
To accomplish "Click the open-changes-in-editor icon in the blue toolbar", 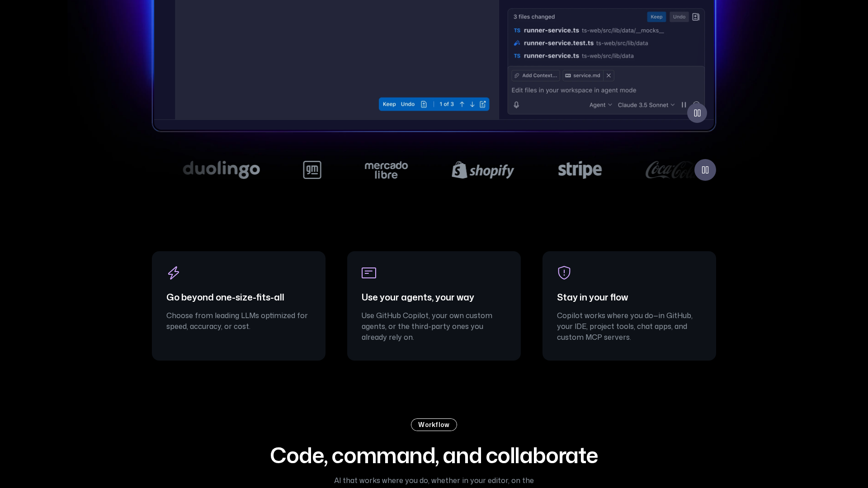I will click(x=483, y=104).
